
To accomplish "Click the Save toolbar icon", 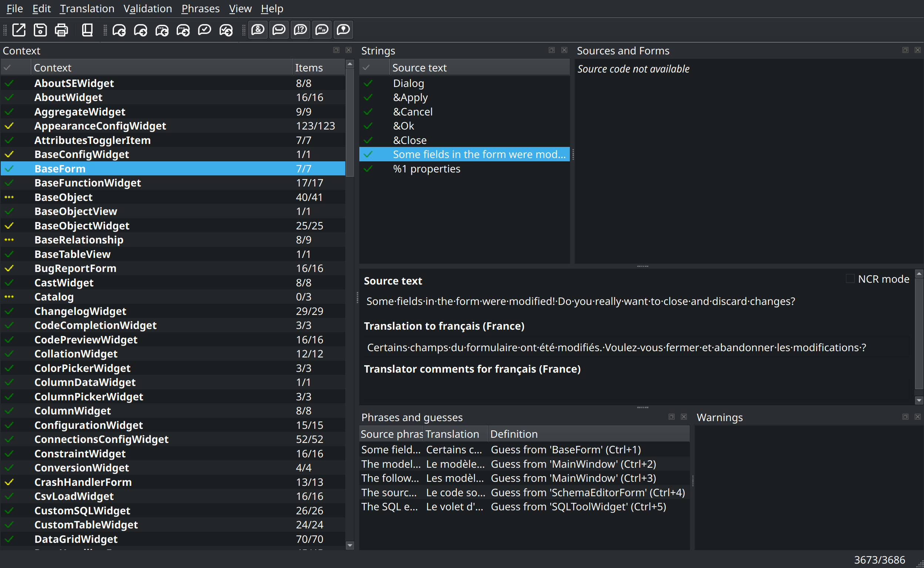I will pyautogui.click(x=40, y=30).
